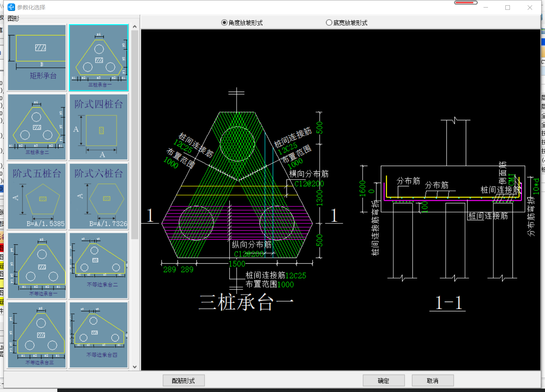The image size is (545, 392).
Task: Maximize the 参数化选择 window
Action: 508,8
